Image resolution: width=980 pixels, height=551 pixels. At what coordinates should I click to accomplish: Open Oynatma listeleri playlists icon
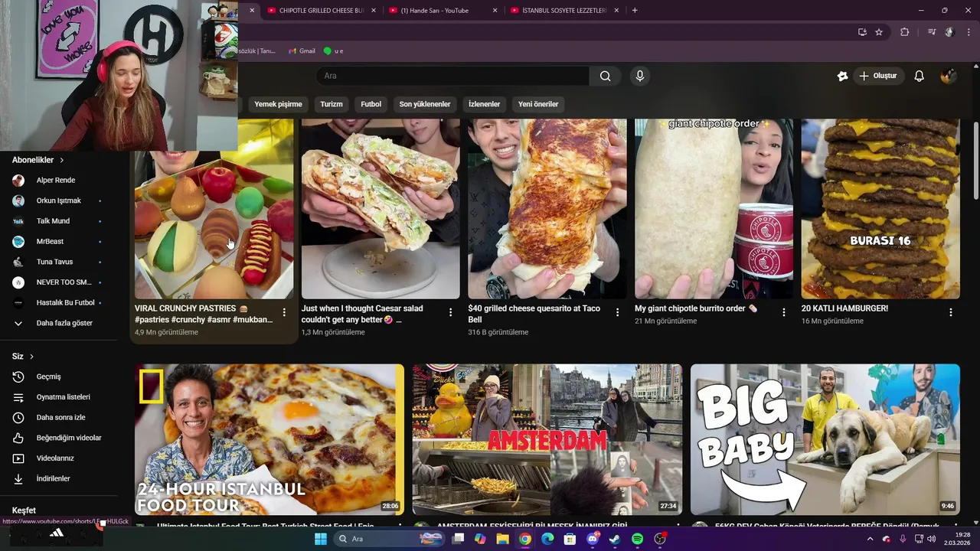[18, 397]
